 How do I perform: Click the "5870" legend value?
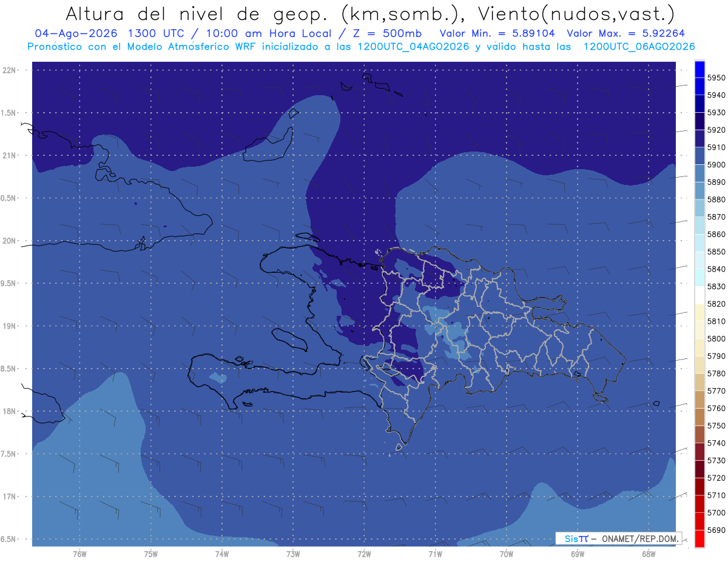716,217
